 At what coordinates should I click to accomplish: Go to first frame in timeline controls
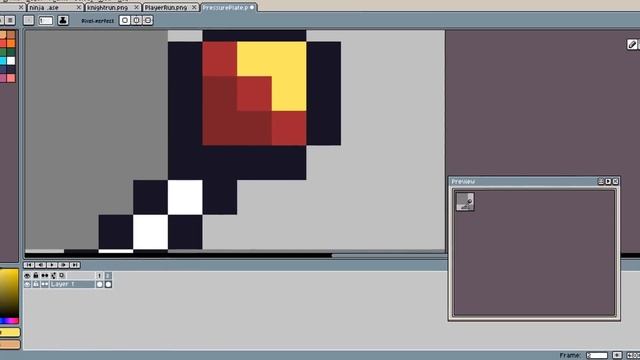click(29, 265)
